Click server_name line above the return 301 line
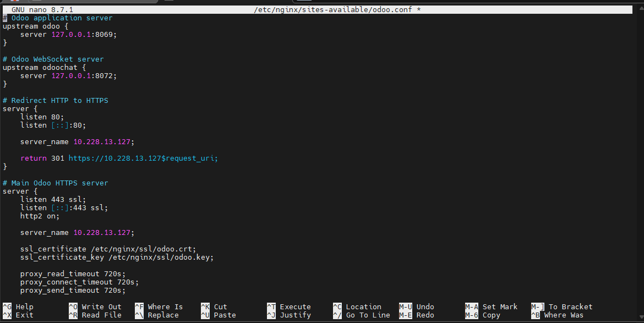644x323 pixels. [78, 141]
